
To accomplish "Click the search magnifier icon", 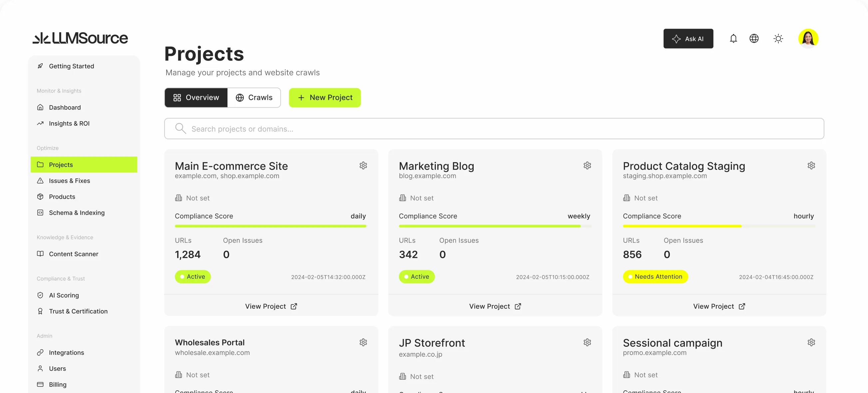I will (x=181, y=129).
